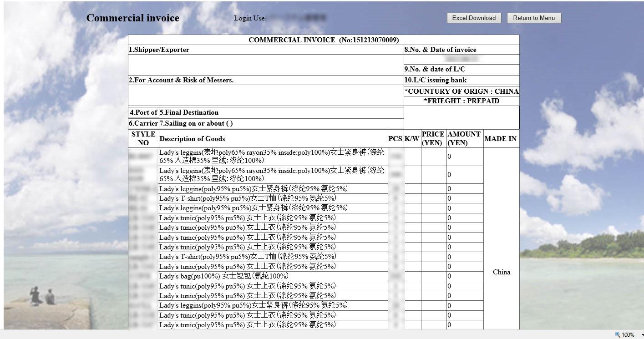
Task: Click the 'MADE IN' column header
Action: click(x=501, y=138)
